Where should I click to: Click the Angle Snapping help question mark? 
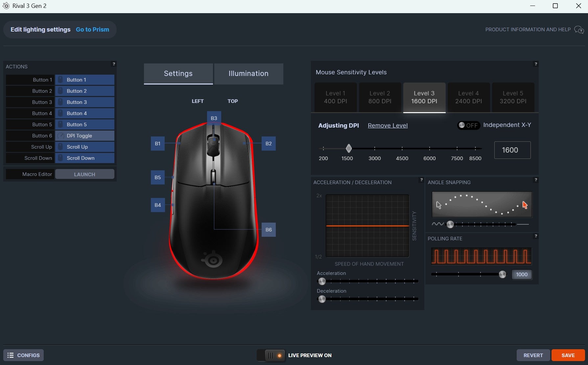(x=535, y=180)
